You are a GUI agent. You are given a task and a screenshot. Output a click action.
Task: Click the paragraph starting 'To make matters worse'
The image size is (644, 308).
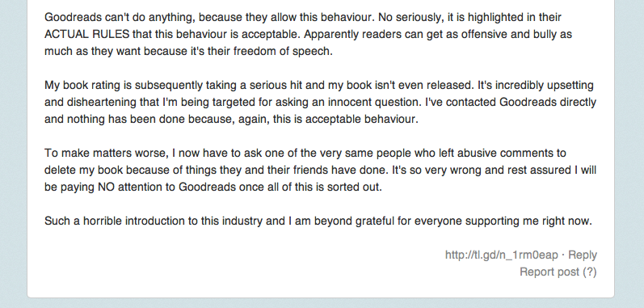[x=320, y=170]
